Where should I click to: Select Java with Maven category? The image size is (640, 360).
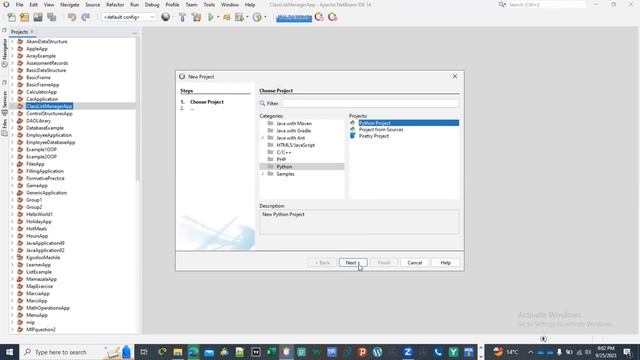point(294,123)
